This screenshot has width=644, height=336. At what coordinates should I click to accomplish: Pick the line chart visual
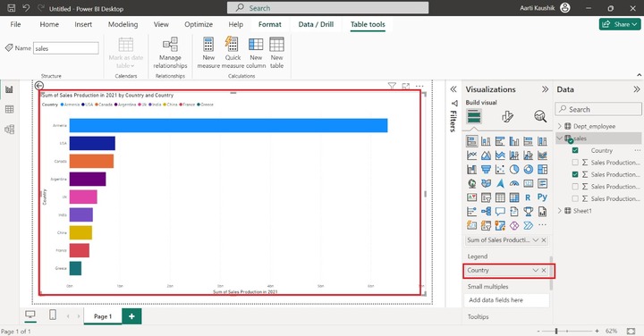click(x=472, y=155)
